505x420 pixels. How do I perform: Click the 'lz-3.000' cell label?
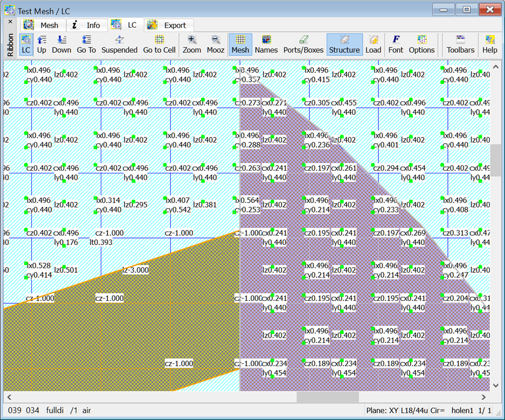[135, 270]
